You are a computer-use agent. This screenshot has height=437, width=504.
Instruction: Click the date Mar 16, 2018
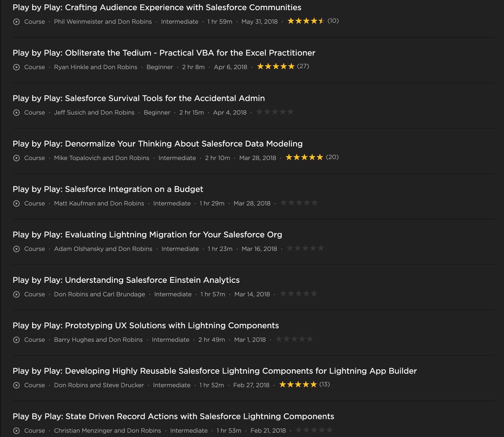pyautogui.click(x=260, y=249)
